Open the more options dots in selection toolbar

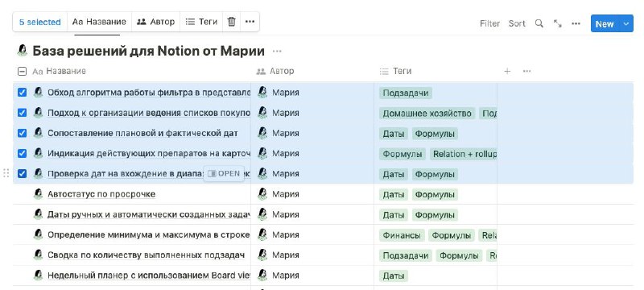pos(250,22)
